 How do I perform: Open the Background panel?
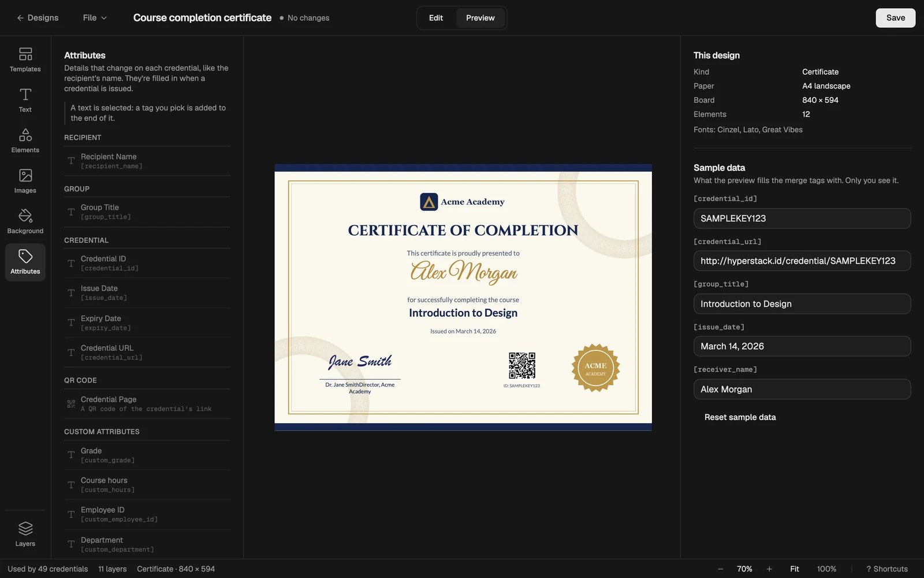25,221
